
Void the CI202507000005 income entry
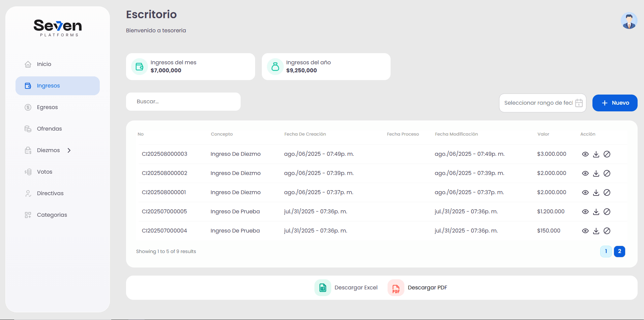607,212
